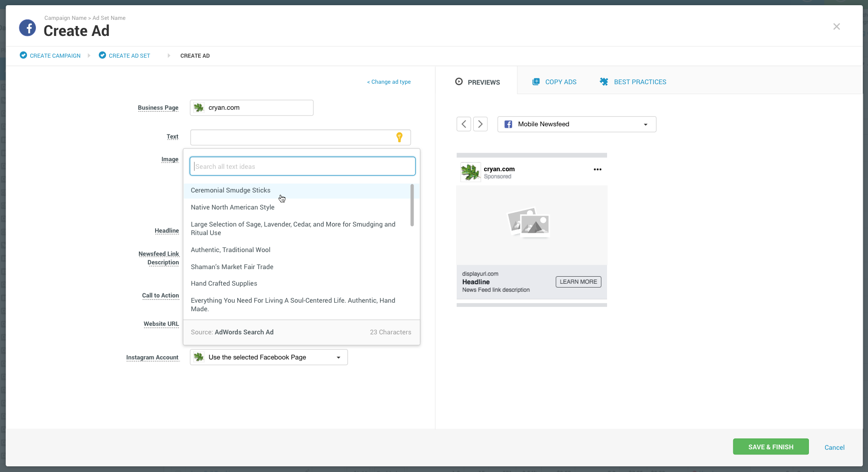Click the Business Page label
The height and width of the screenshot is (472, 868).
(158, 108)
